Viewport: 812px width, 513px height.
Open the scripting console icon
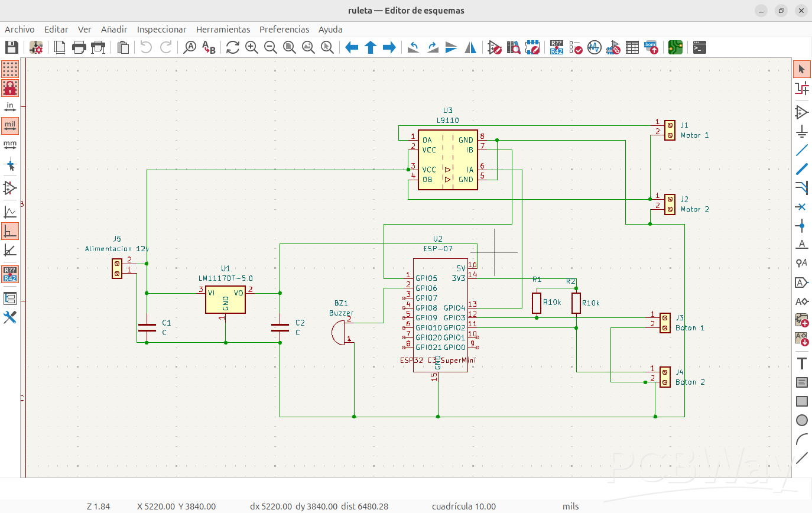coord(700,47)
